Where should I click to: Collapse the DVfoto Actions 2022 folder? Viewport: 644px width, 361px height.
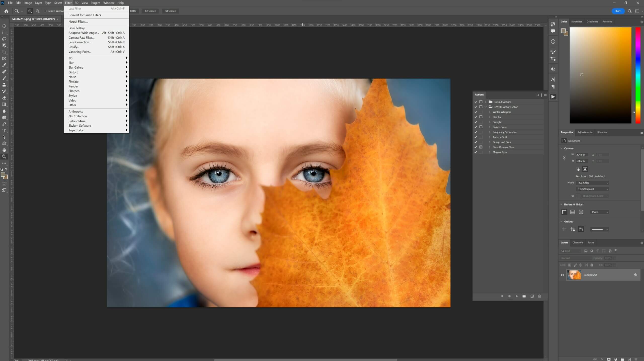tap(486, 107)
